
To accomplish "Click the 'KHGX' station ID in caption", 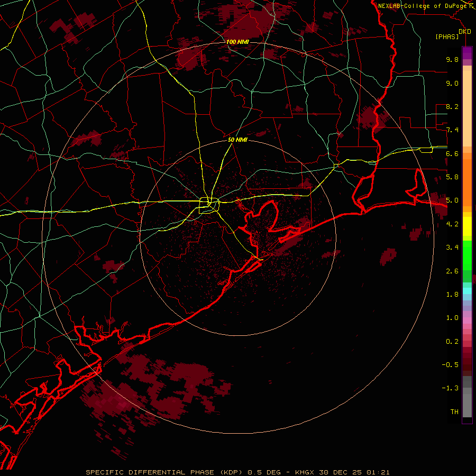I will tap(306, 472).
